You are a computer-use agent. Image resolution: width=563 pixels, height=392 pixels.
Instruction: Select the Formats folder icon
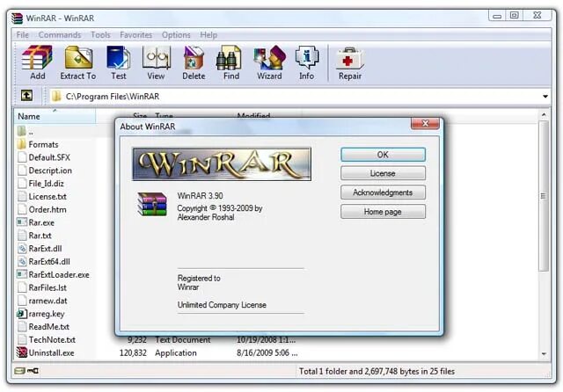tap(22, 144)
